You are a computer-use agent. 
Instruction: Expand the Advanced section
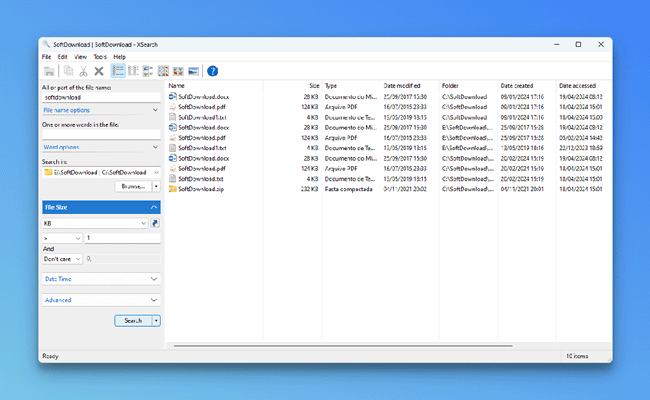[x=101, y=300]
